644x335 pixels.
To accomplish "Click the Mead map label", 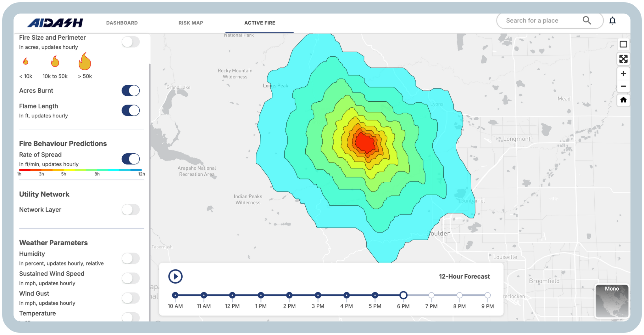I will pos(564,99).
